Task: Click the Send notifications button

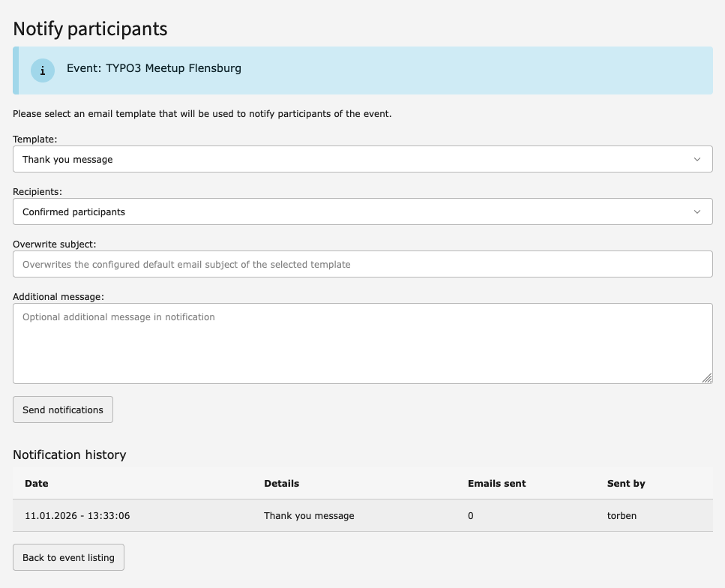Action: 62,409
